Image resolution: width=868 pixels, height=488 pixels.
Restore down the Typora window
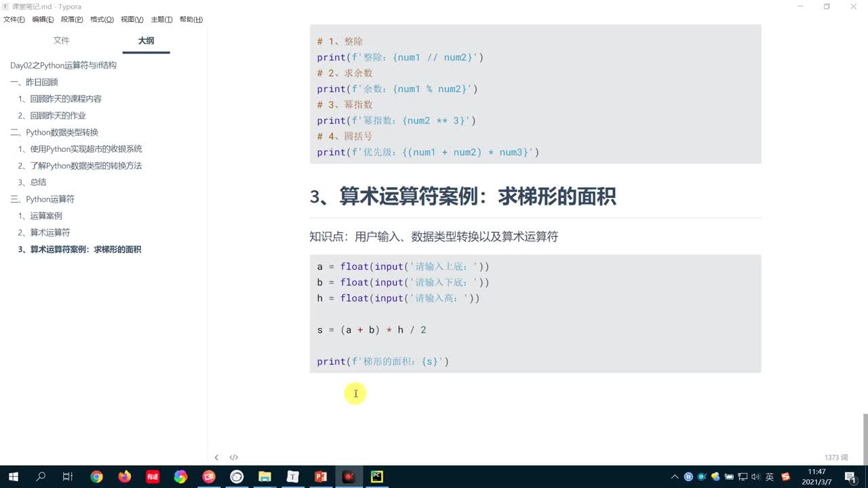[827, 7]
